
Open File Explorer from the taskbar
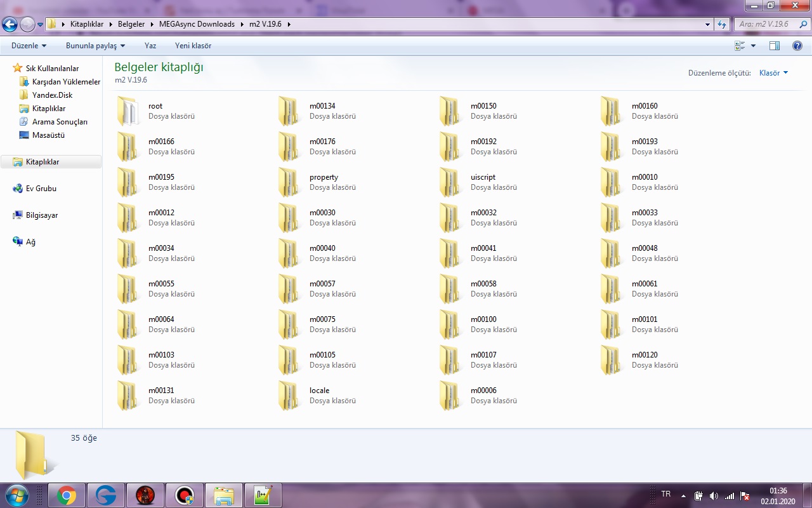click(223, 495)
